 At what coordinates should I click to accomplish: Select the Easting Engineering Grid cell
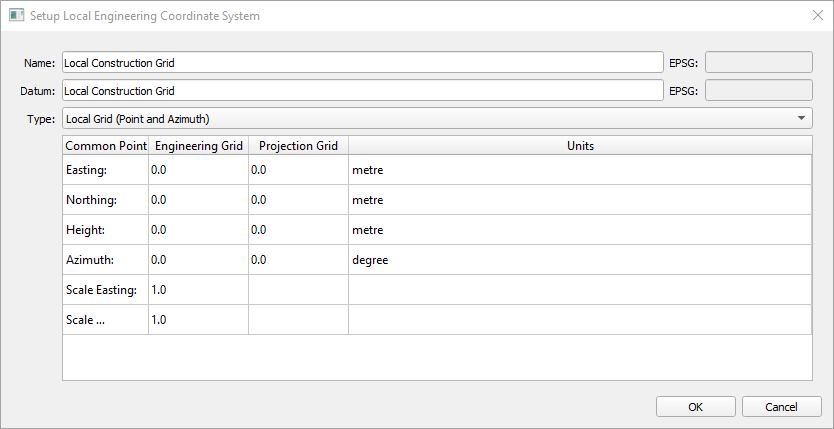(198, 170)
